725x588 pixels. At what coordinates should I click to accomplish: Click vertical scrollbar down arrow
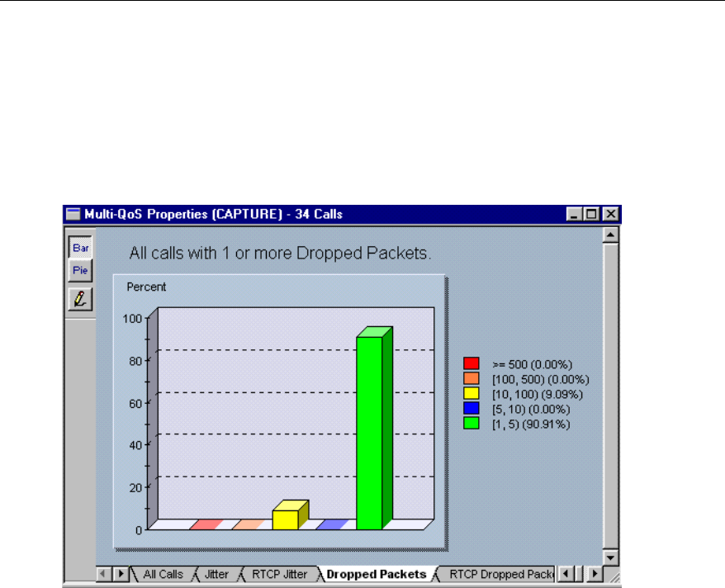click(x=611, y=557)
